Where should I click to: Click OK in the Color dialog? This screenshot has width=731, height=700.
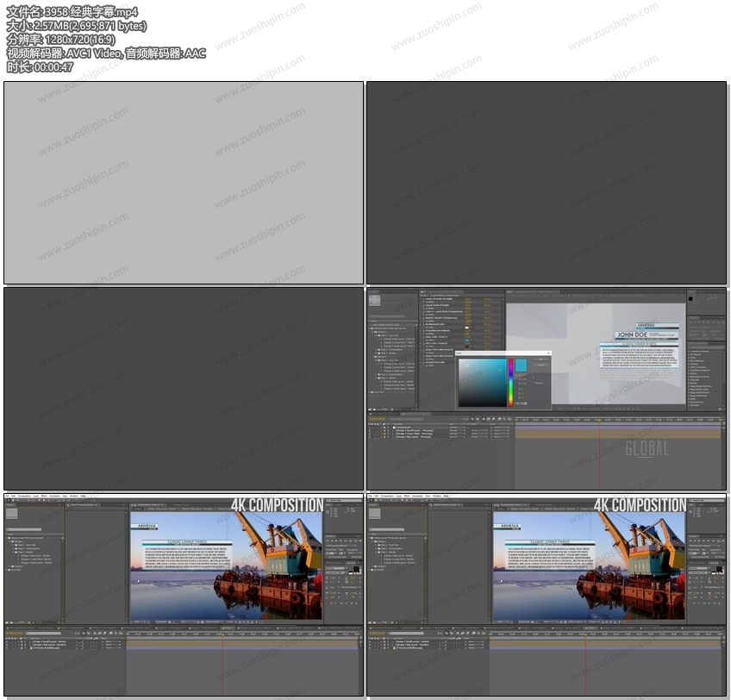tap(542, 359)
